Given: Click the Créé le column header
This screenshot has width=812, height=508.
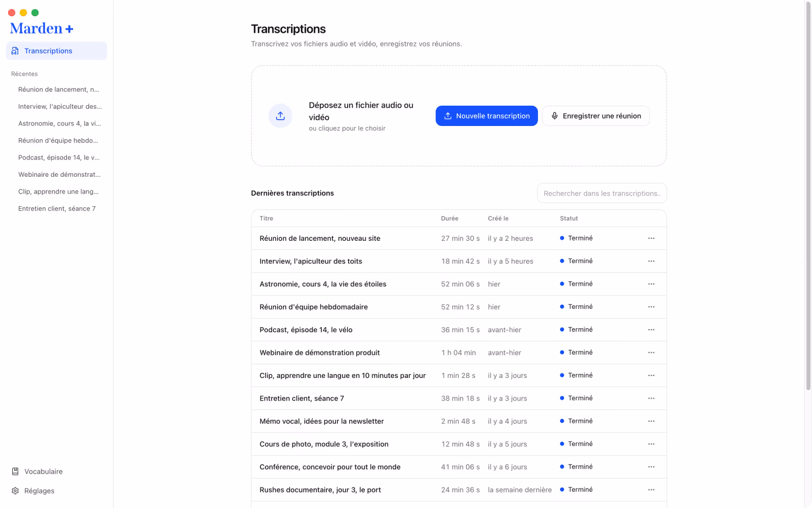Looking at the screenshot, I should (x=498, y=218).
